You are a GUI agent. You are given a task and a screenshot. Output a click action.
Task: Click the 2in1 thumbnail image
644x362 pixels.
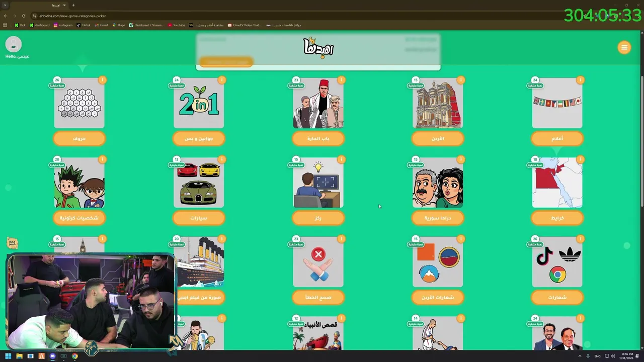coord(199,103)
